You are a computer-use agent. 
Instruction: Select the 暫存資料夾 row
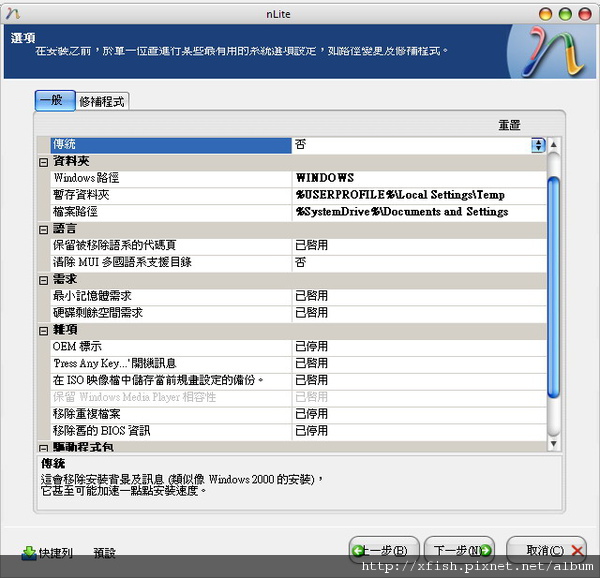pyautogui.click(x=171, y=195)
